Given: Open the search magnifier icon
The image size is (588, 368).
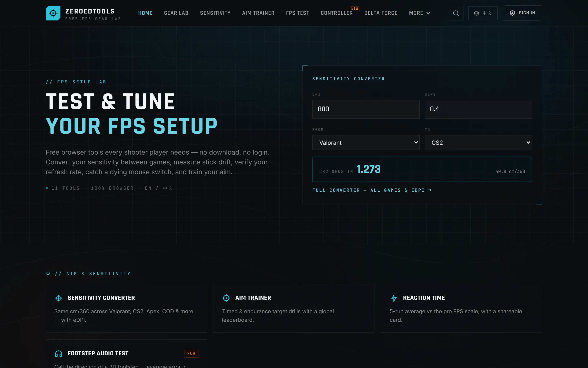Looking at the screenshot, I should click(x=456, y=13).
